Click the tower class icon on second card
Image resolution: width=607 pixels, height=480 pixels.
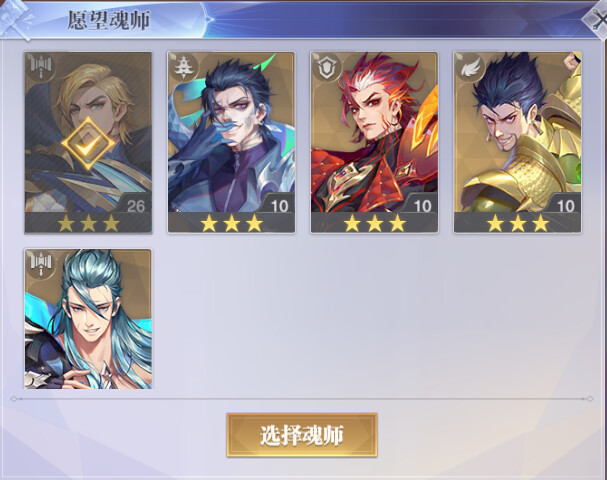(x=184, y=67)
